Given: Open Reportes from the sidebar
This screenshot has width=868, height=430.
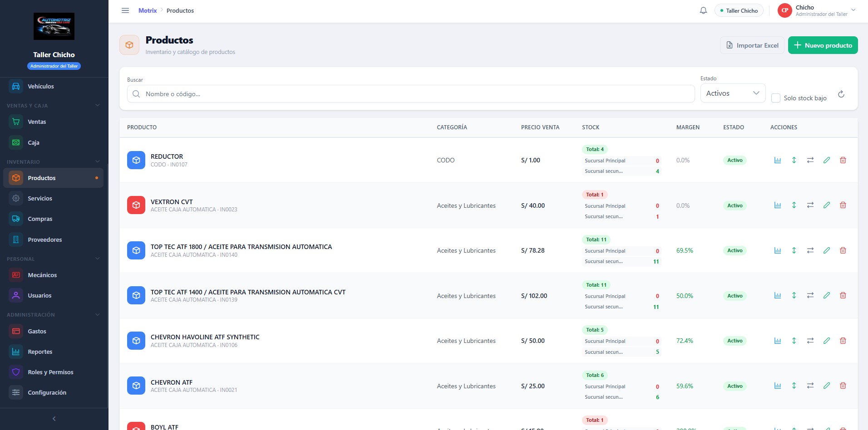Looking at the screenshot, I should point(53,352).
